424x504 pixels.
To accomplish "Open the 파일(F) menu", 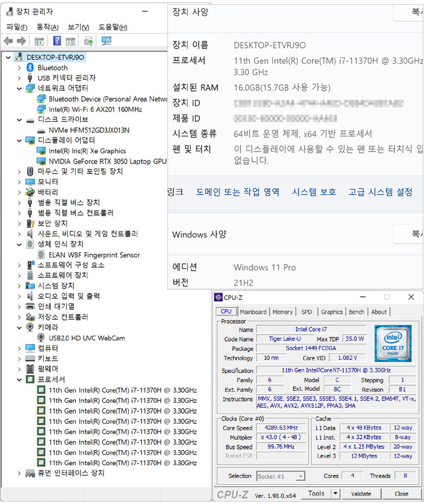I will (x=17, y=27).
